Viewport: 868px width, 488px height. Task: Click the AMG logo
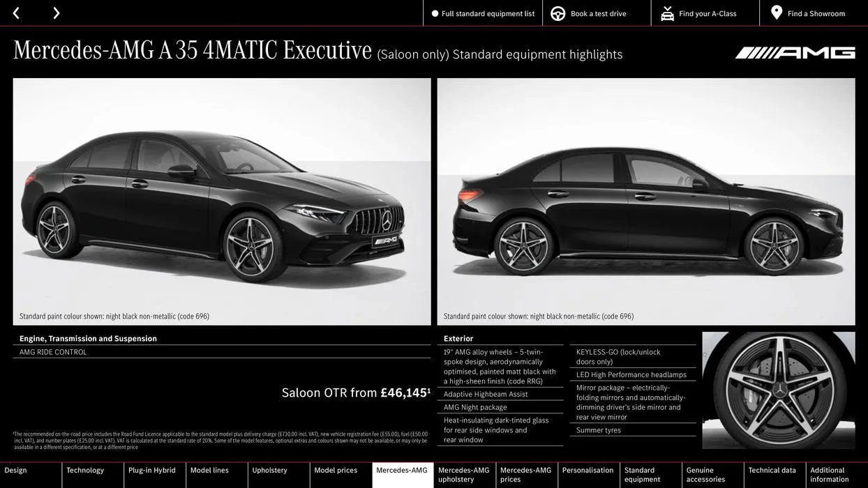coord(795,53)
